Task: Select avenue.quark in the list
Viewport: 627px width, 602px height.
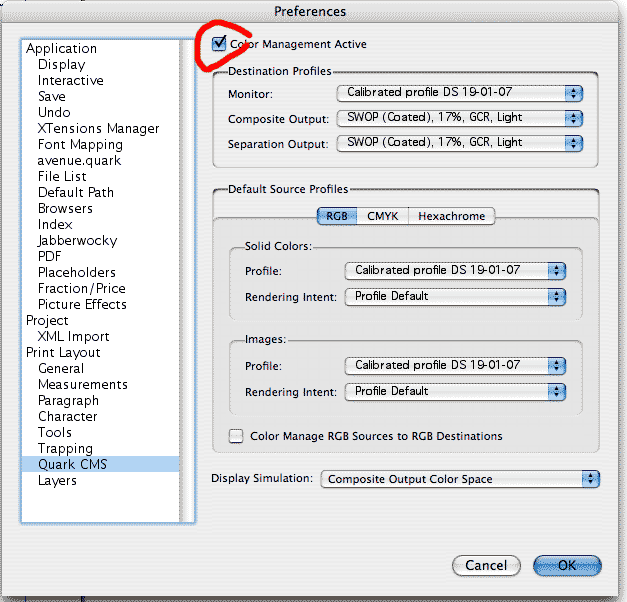Action: 101,160
